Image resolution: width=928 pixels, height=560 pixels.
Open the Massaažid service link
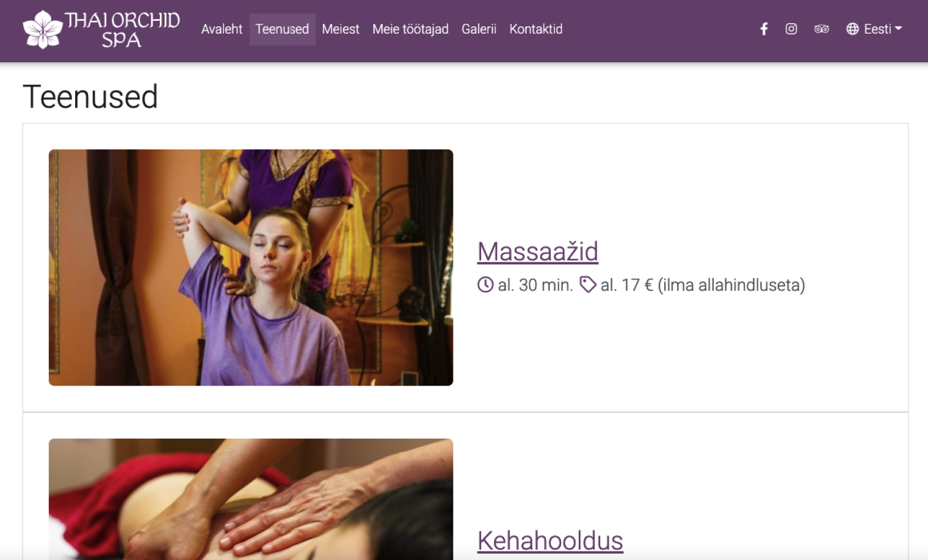[x=537, y=251]
